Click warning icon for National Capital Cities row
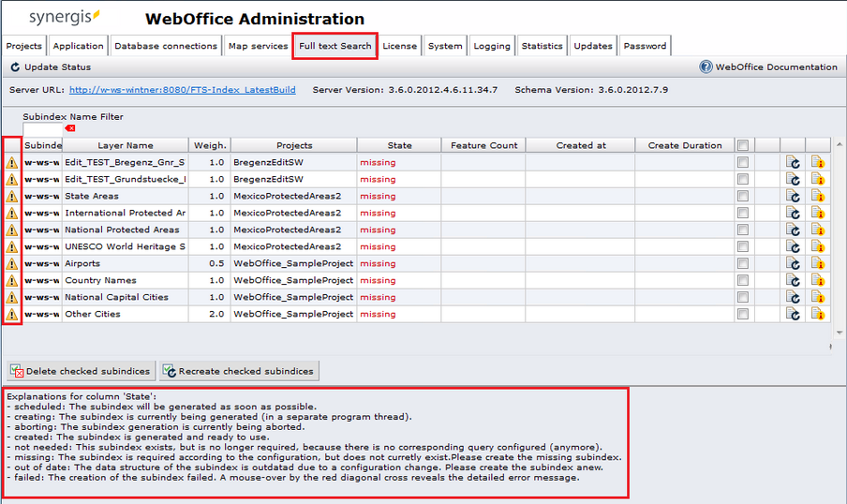The height and width of the screenshot is (504, 847). pyautogui.click(x=12, y=297)
